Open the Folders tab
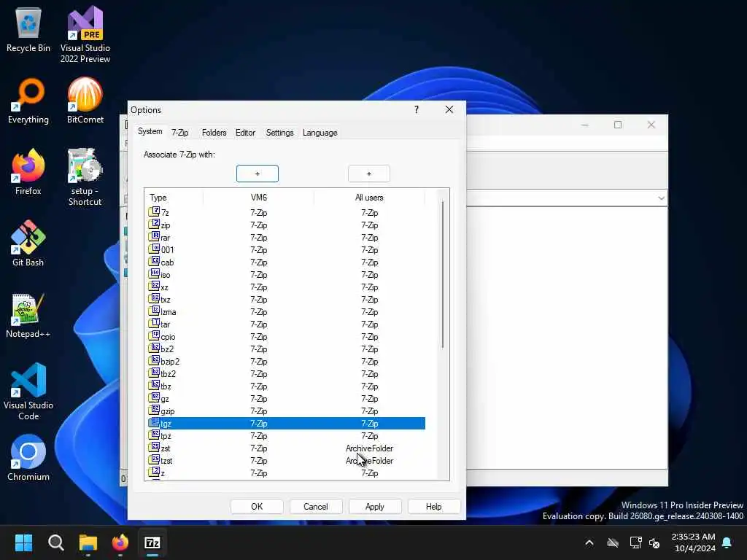The image size is (747, 560). (214, 133)
